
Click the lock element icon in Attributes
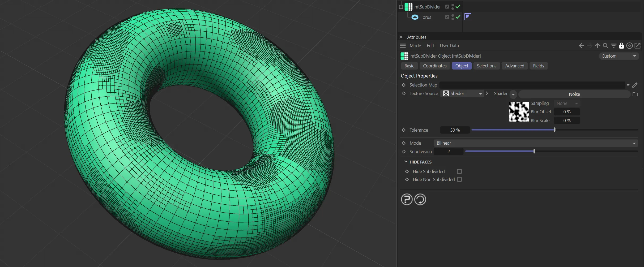tap(621, 46)
